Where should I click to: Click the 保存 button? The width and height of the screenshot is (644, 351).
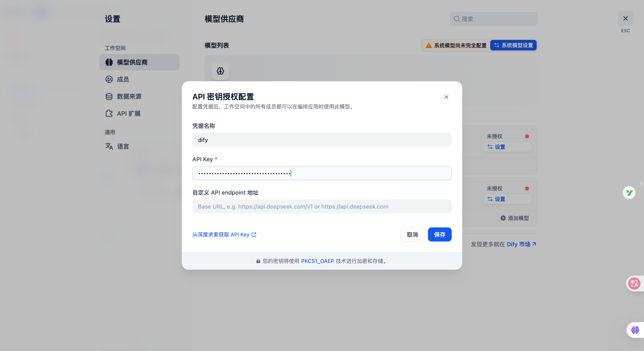(x=439, y=234)
